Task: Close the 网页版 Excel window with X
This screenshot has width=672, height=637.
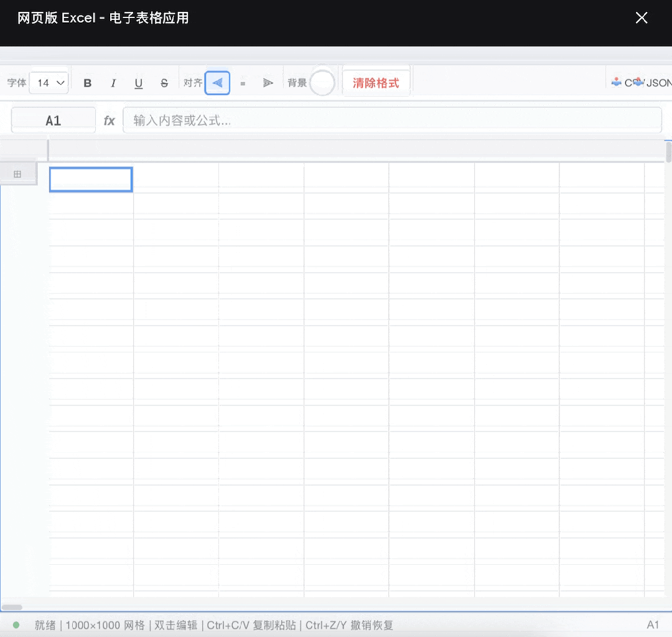Action: (641, 17)
